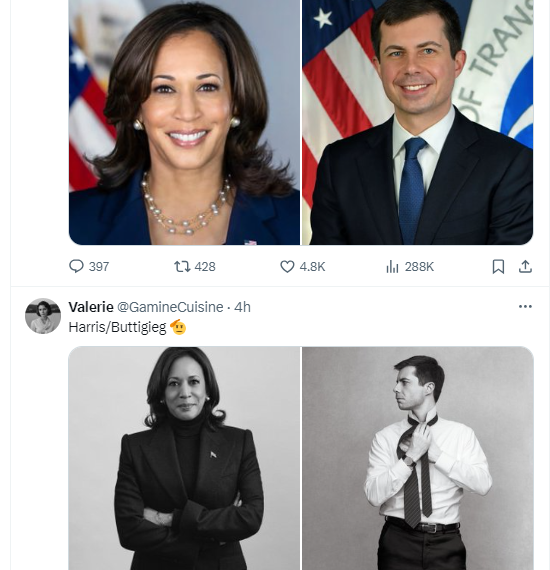Visit the Valerie display name link

pos(91,307)
